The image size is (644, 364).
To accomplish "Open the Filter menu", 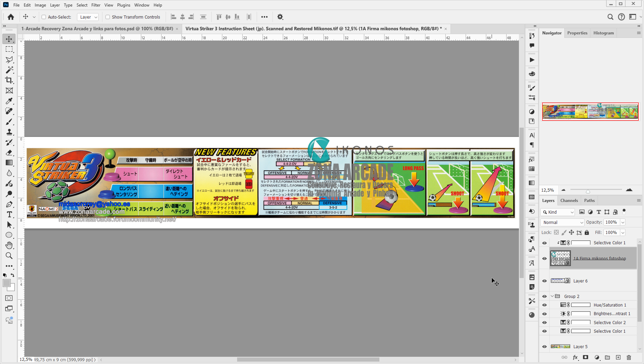I will 96,5.
